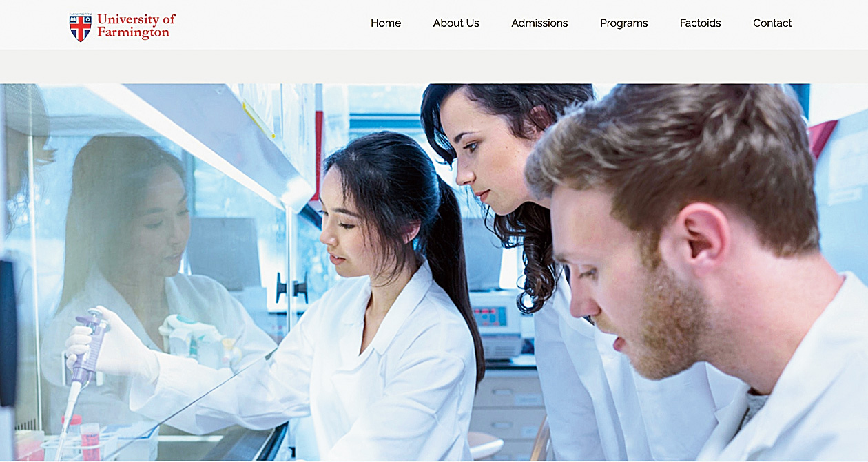Select Programs in the navigation bar
This screenshot has width=868, height=462.
point(623,23)
